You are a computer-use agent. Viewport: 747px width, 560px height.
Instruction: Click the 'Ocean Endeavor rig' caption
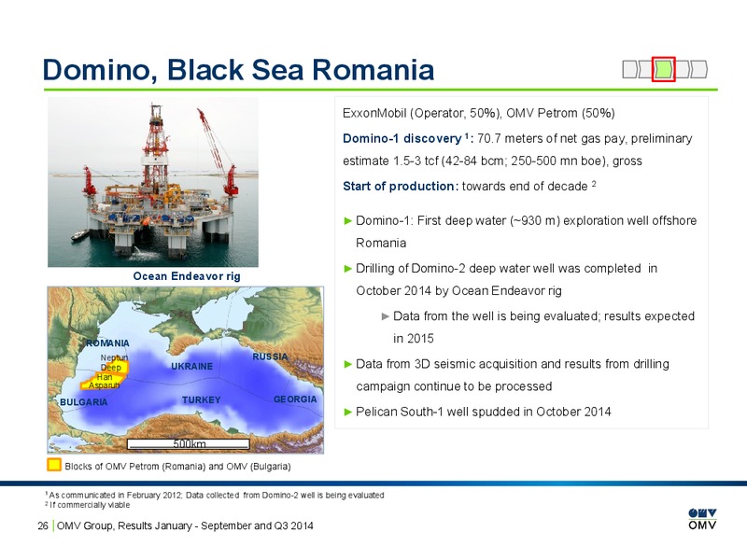[x=187, y=276]
